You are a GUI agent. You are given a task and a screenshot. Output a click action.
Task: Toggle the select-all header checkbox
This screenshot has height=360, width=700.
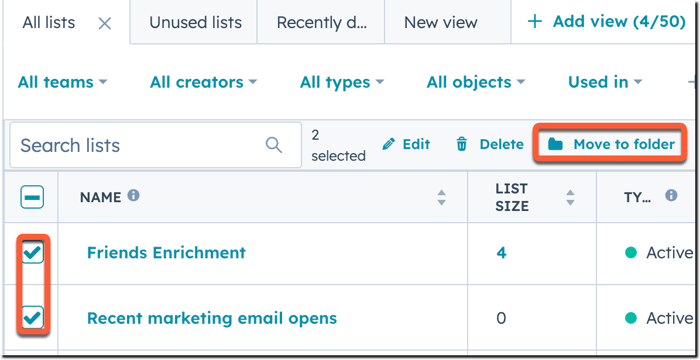click(x=32, y=197)
